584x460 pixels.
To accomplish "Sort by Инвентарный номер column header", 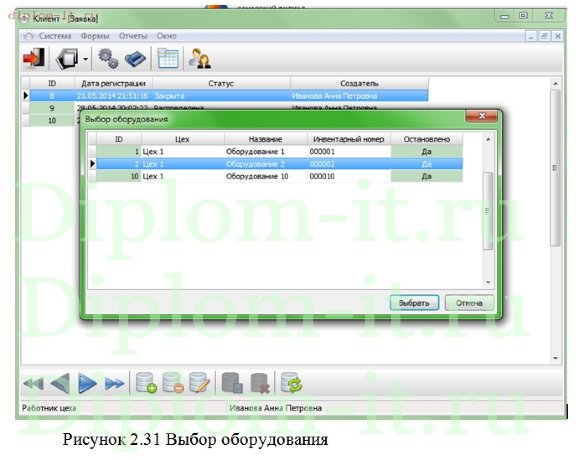I will click(x=349, y=139).
